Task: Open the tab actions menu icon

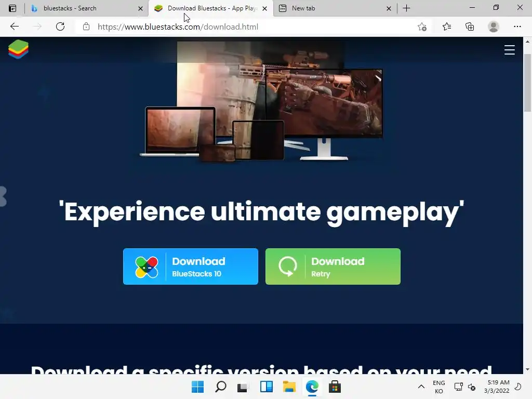Action: 12,8
